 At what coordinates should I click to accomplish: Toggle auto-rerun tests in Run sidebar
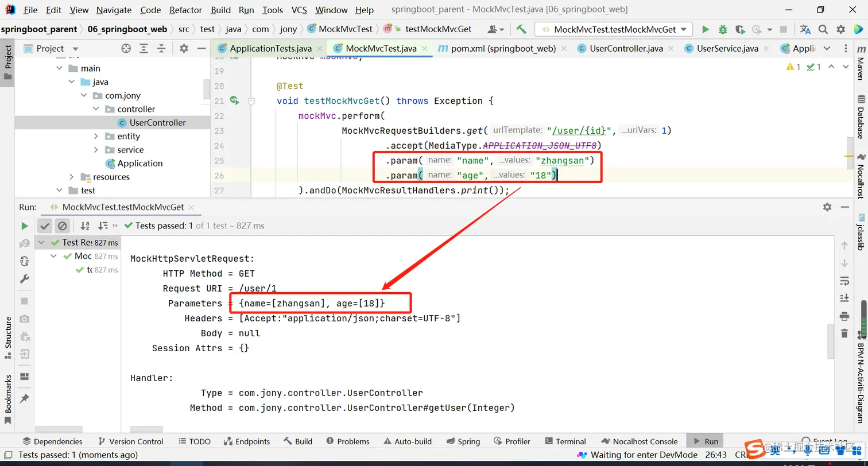coord(24,261)
